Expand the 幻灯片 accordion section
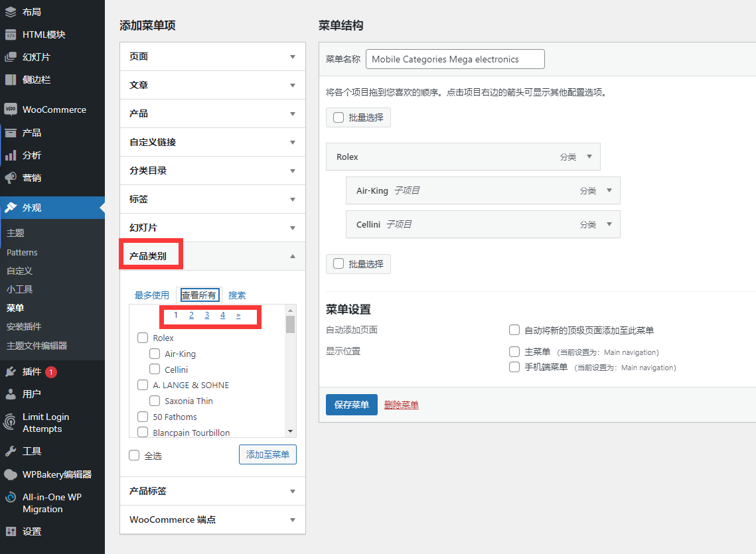The image size is (756, 554). [212, 227]
